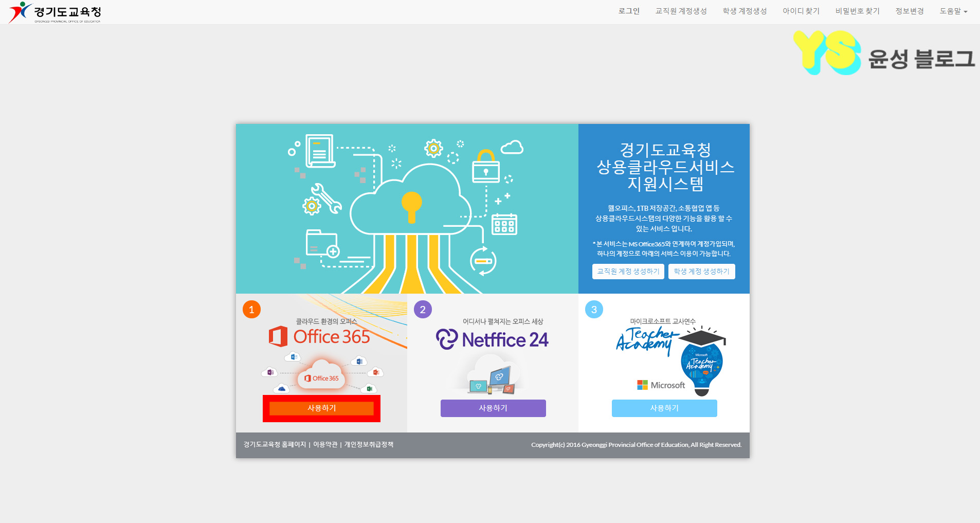Expand the 도움말 dropdown menu

pos(953,11)
